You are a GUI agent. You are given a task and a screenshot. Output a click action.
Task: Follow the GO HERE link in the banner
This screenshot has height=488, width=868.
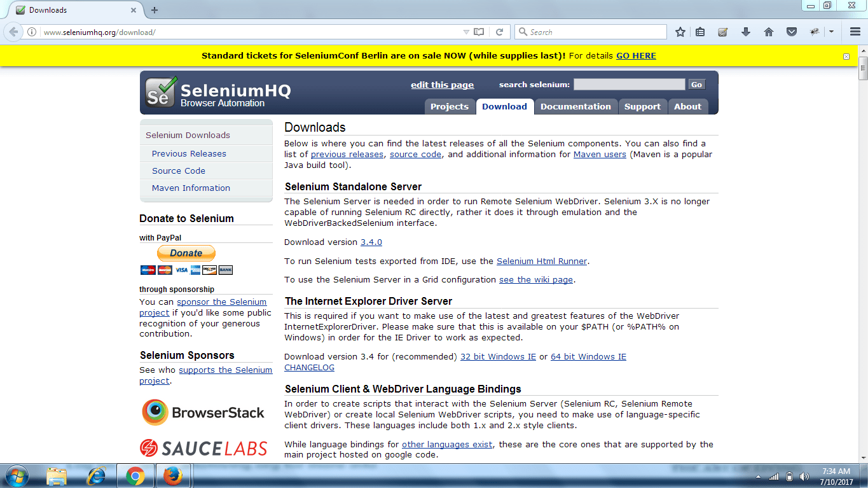[x=635, y=55]
